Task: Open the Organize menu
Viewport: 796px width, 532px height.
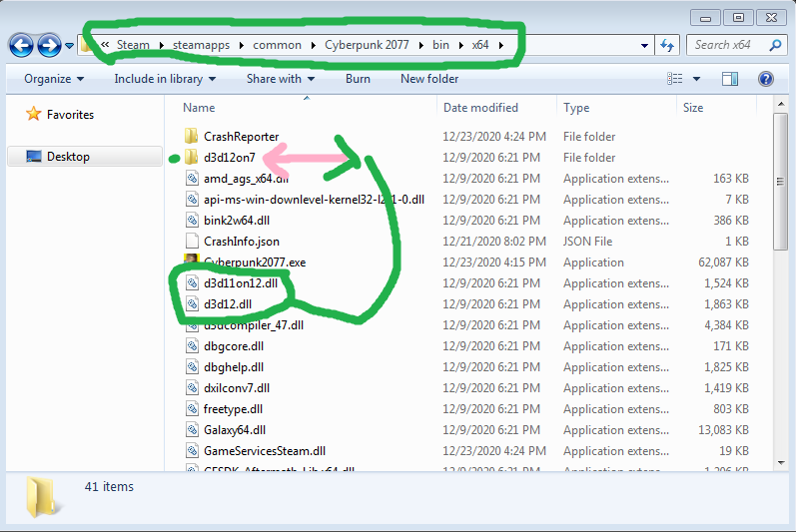Action: tap(54, 79)
